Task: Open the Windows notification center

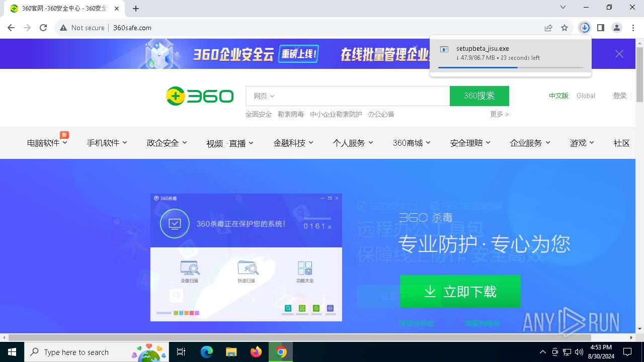Action: 627,352
